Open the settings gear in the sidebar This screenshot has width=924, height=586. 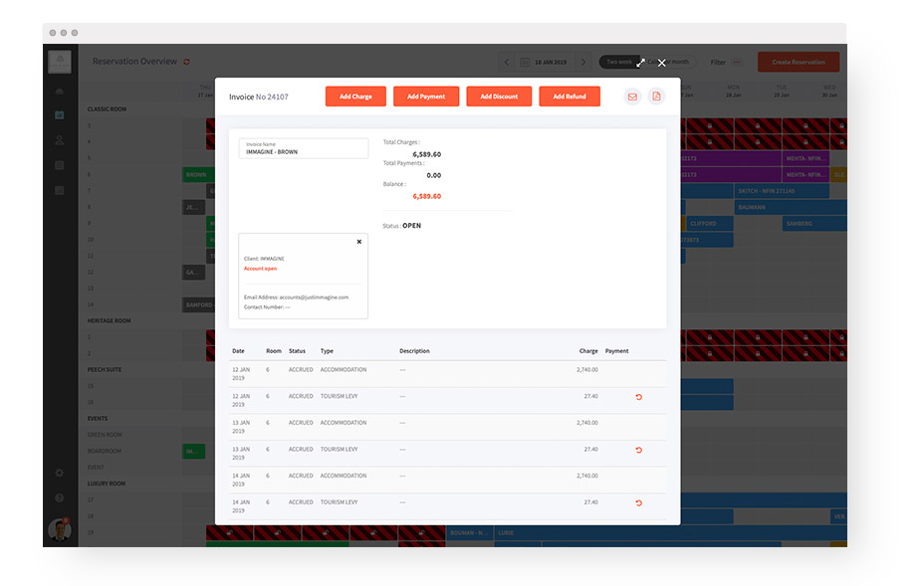pos(60,473)
